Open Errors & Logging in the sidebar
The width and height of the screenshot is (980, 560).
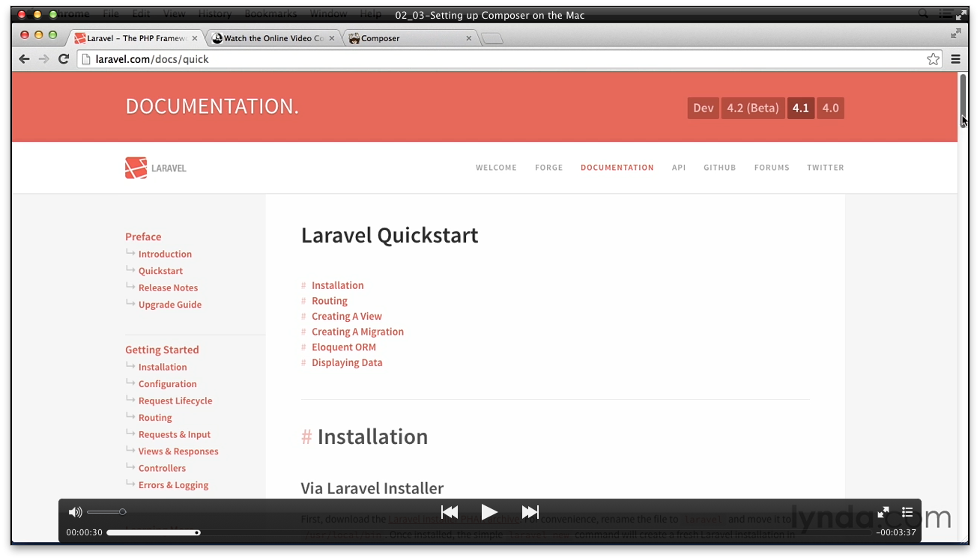[174, 485]
